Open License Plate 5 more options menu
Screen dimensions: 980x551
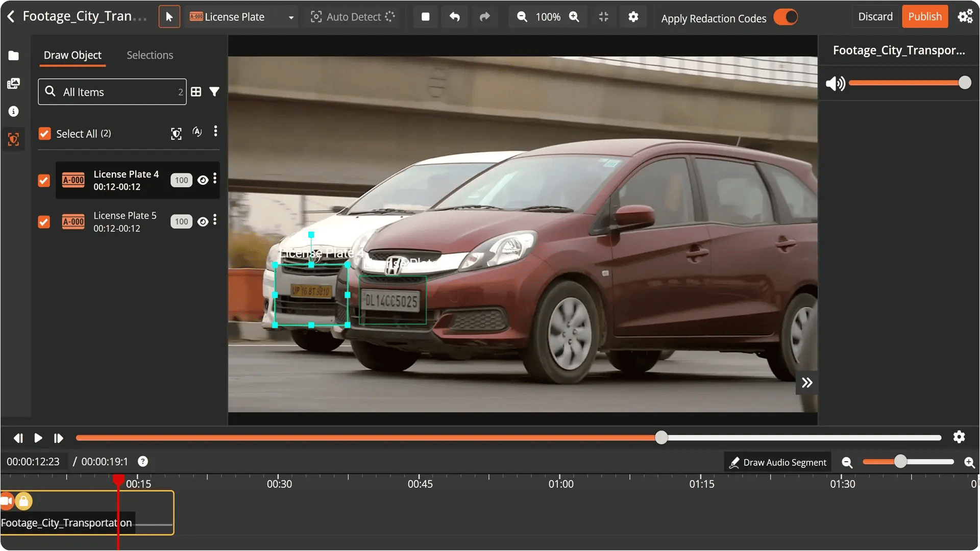click(x=215, y=220)
